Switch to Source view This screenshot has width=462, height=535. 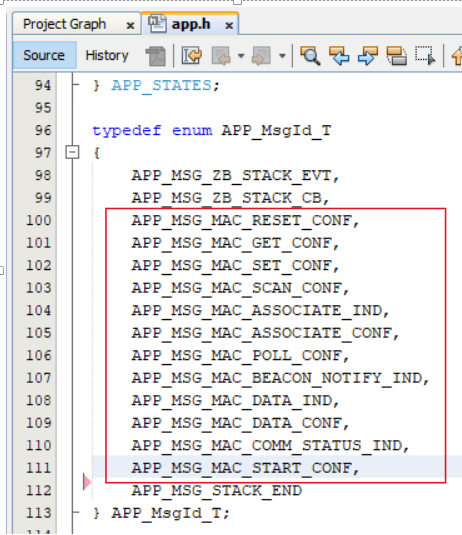click(x=44, y=55)
